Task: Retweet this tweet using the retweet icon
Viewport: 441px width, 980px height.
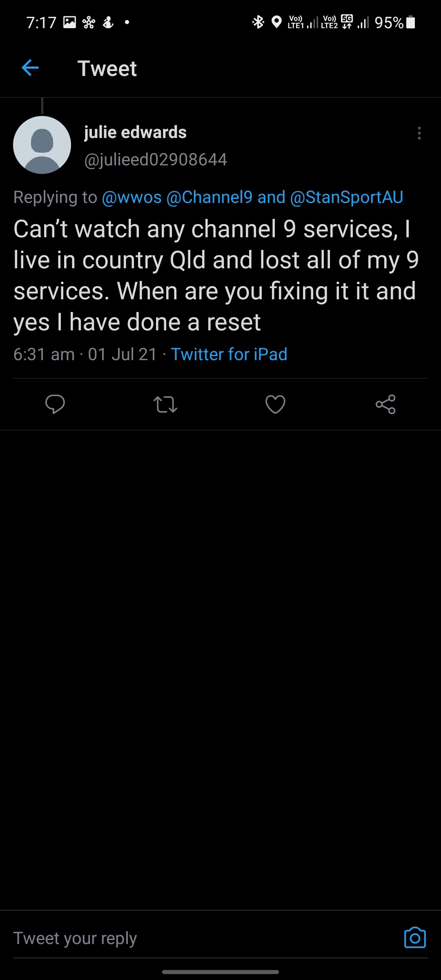Action: tap(165, 404)
